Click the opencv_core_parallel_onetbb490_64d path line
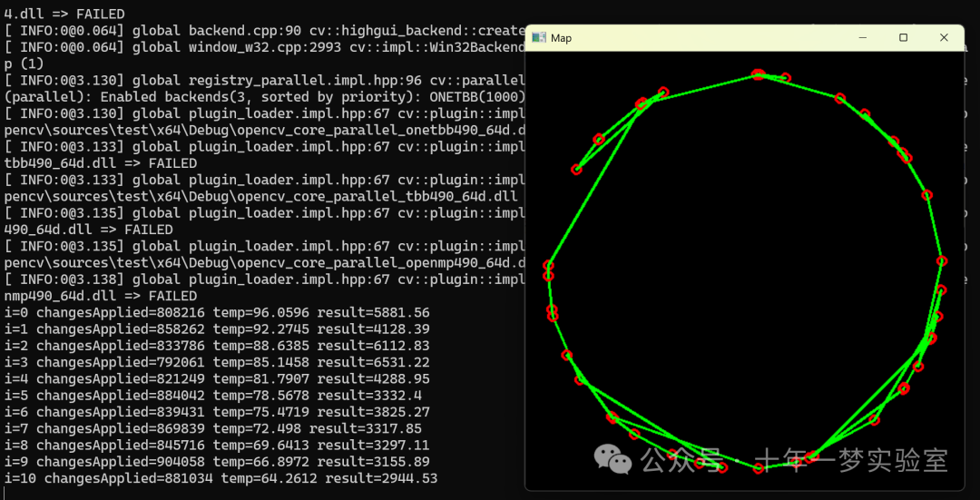980x500 pixels. pyautogui.click(x=264, y=130)
